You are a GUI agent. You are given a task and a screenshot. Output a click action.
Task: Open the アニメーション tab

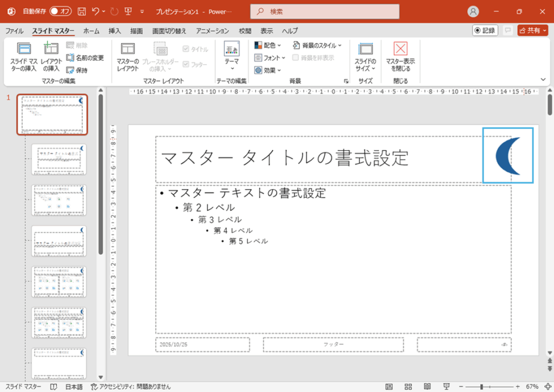[213, 31]
